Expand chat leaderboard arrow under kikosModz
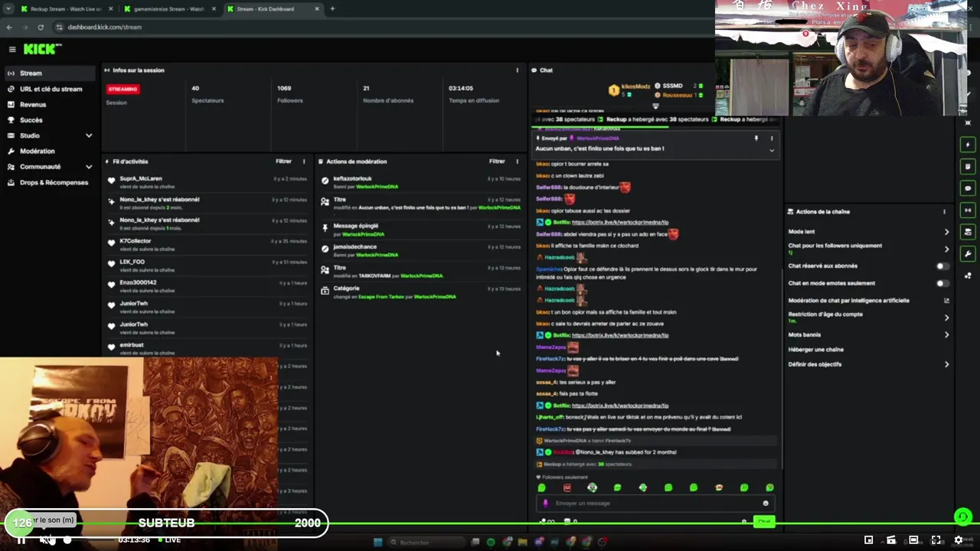The height and width of the screenshot is (551, 980). pyautogui.click(x=655, y=106)
